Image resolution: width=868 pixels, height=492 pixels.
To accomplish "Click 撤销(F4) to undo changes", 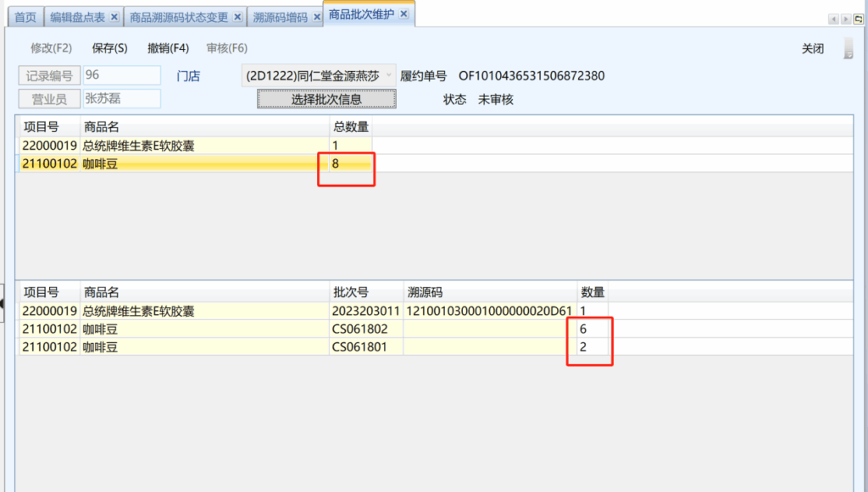I will pyautogui.click(x=168, y=48).
